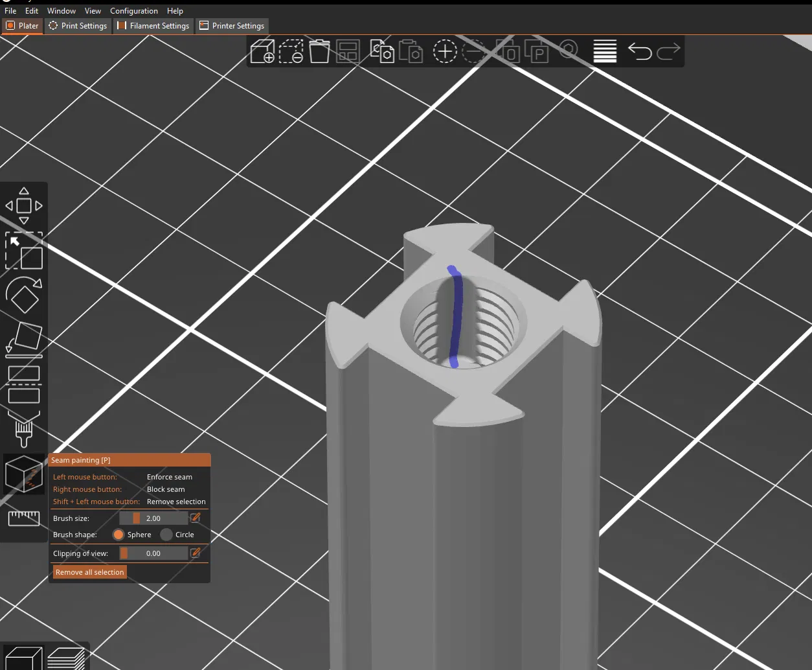Screen dimensions: 812x670
Task: Switch to the Printer Settings tab
Action: click(x=232, y=26)
